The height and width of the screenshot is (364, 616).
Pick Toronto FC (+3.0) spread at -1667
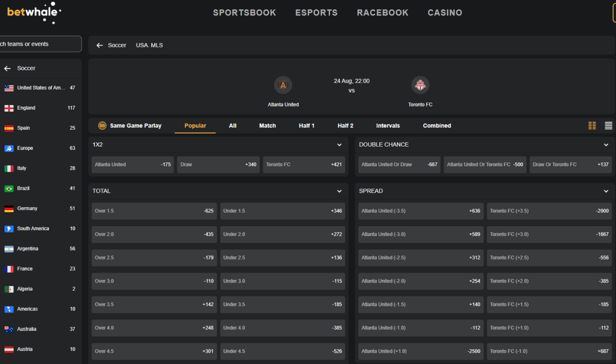[x=549, y=234]
